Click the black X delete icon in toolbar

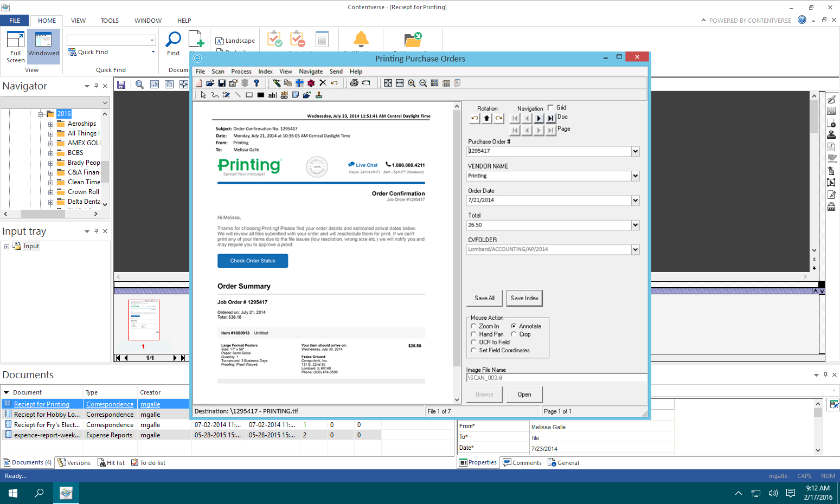(323, 83)
